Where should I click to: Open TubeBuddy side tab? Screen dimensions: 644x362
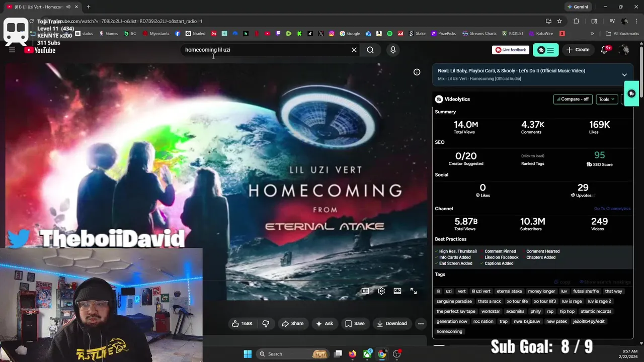point(631,94)
